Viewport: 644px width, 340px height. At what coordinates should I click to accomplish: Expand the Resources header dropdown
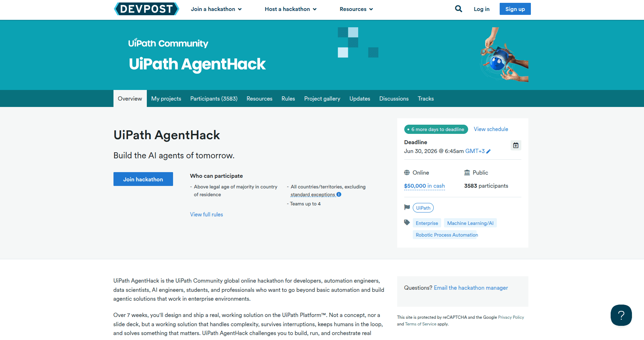click(x=356, y=9)
